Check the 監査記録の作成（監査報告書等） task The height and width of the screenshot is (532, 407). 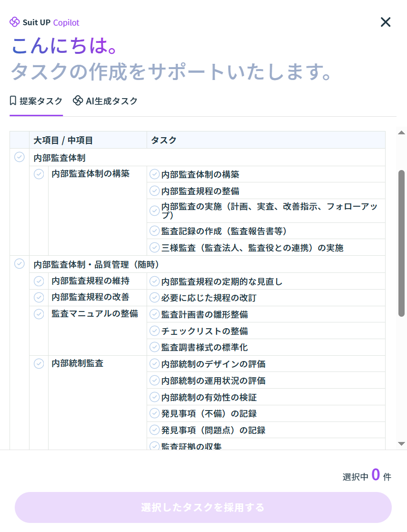(x=154, y=231)
